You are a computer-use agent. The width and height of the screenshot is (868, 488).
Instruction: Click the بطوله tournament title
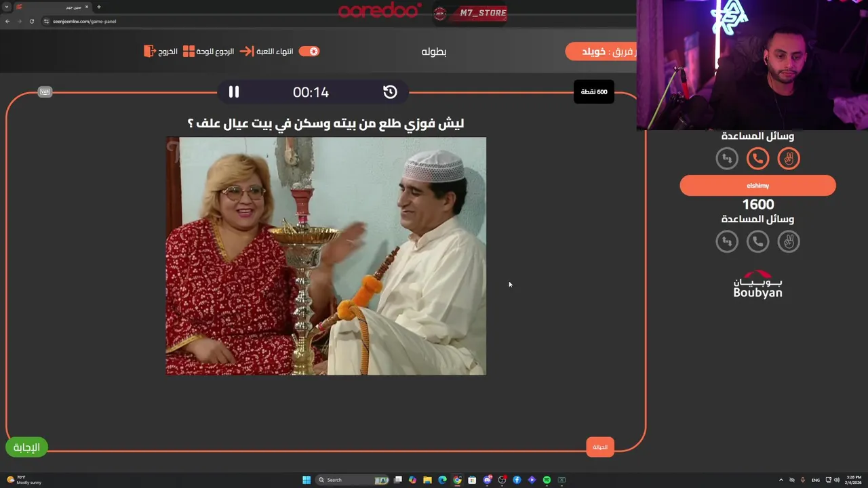click(433, 52)
